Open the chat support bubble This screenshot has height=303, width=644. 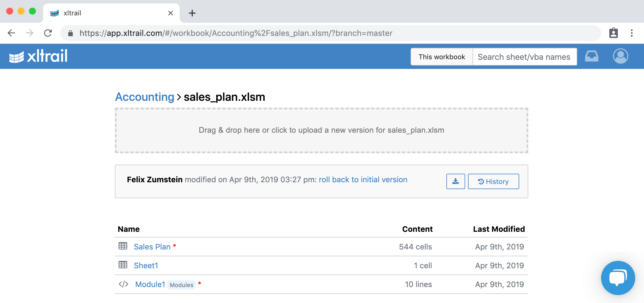click(x=618, y=278)
